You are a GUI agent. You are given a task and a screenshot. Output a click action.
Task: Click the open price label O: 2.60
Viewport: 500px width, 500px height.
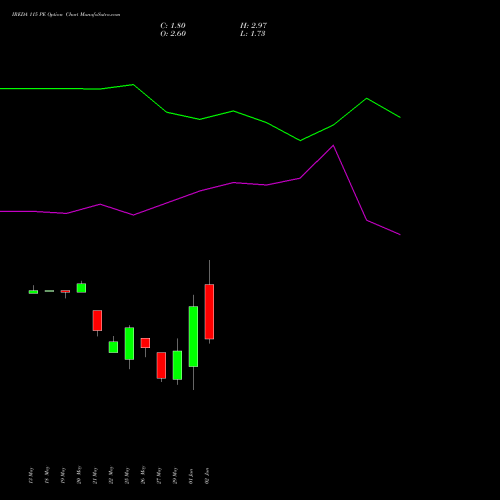[173, 34]
